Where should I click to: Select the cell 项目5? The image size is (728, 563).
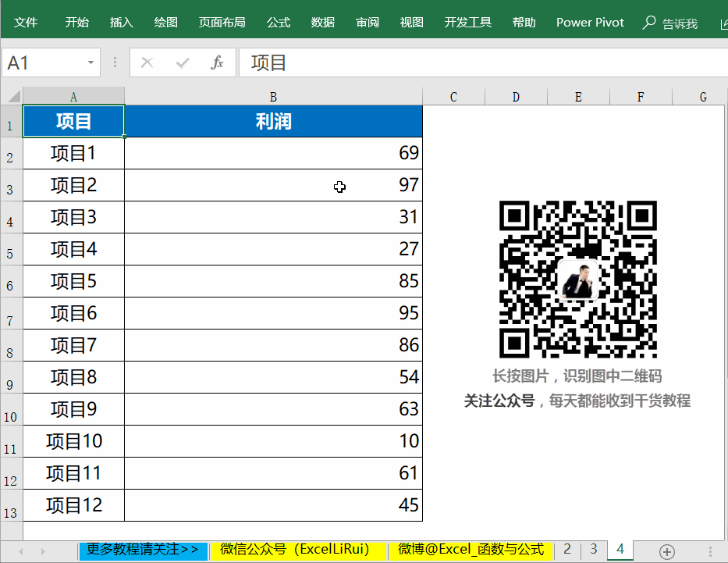click(x=73, y=281)
